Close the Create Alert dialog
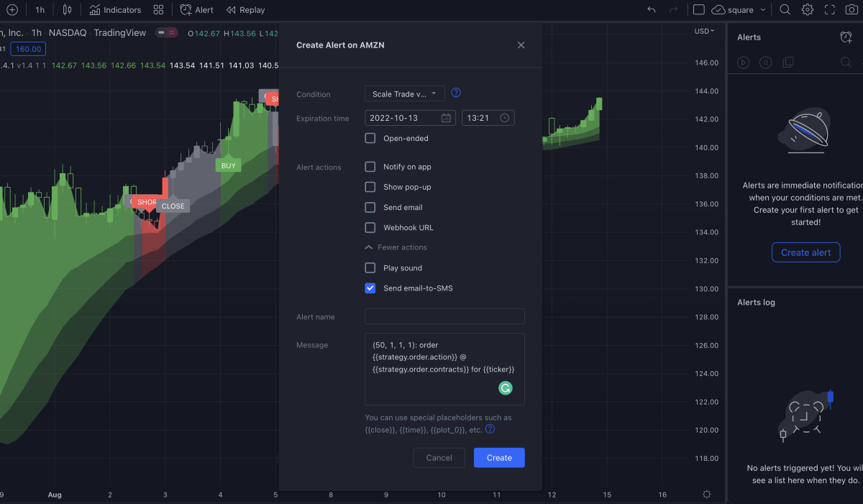Image resolution: width=863 pixels, height=504 pixels. click(521, 45)
